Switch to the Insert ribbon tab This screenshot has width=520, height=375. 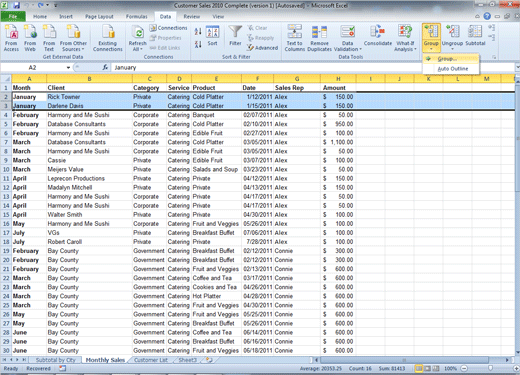66,16
